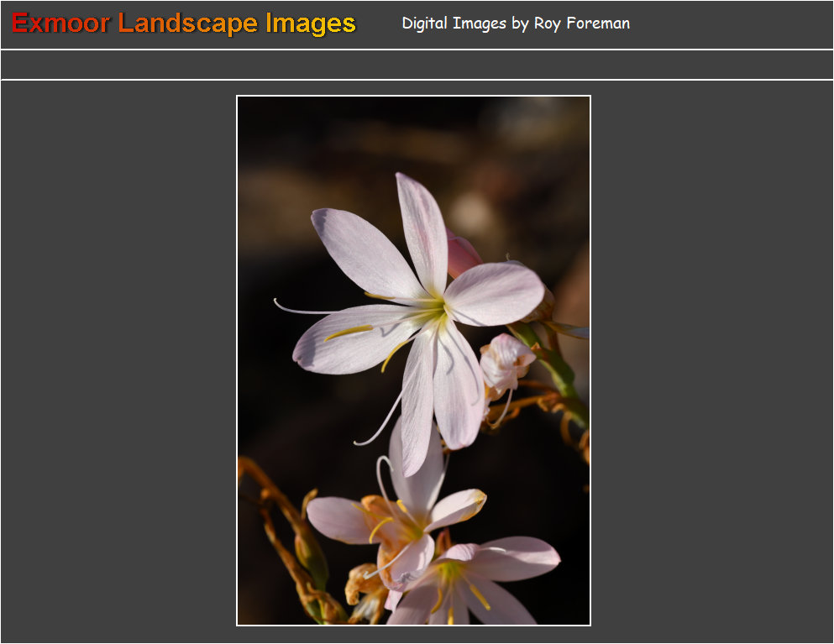The image size is (834, 644).
Task: Click the empty navigation bar below the header
Action: [417, 65]
